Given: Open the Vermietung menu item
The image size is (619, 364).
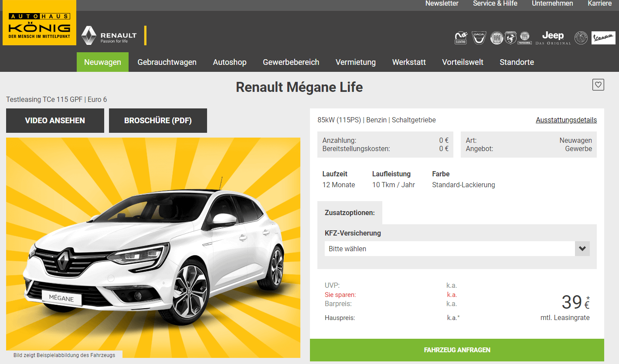Looking at the screenshot, I should (356, 62).
